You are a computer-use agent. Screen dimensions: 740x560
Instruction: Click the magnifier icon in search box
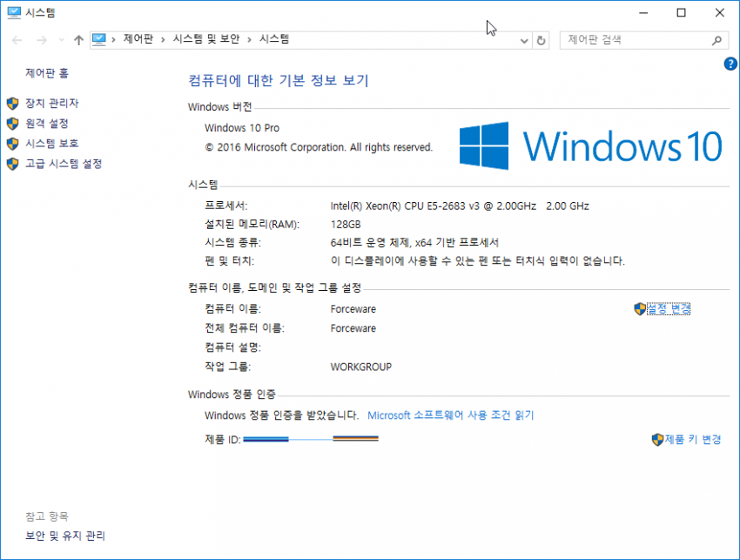[x=717, y=40]
